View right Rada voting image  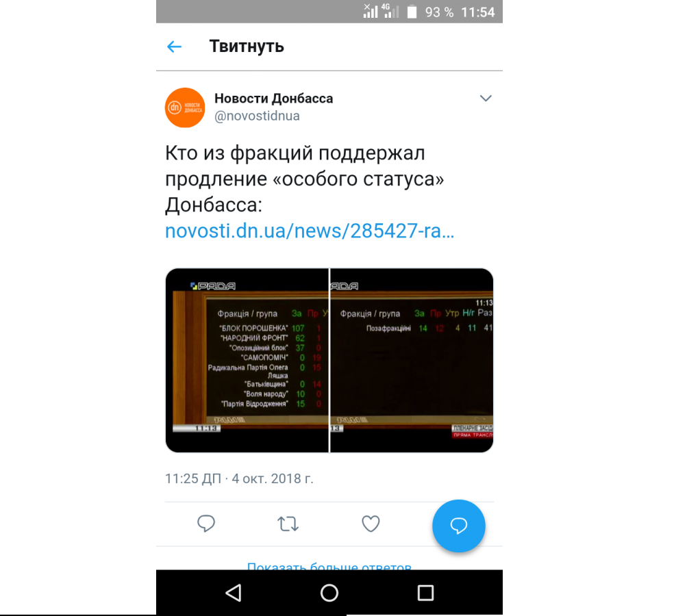(x=412, y=361)
